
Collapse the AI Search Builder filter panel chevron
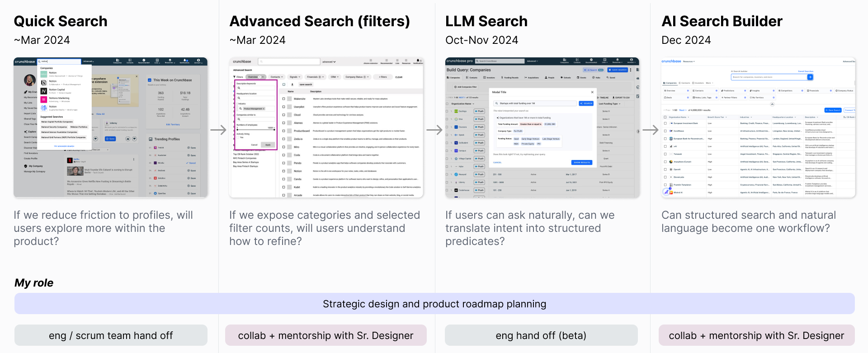772,104
